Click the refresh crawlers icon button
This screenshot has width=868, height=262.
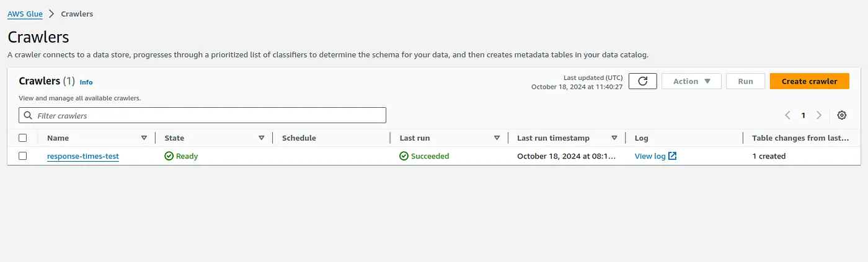click(x=642, y=81)
